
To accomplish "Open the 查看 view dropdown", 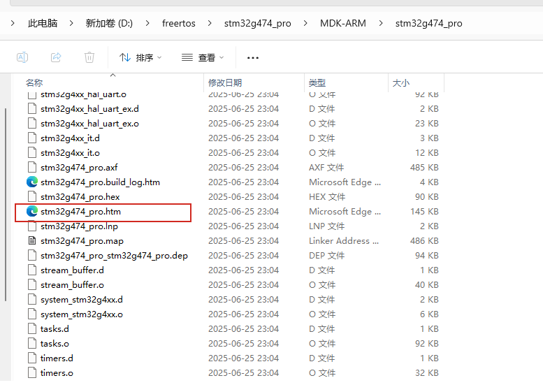I will 203,57.
